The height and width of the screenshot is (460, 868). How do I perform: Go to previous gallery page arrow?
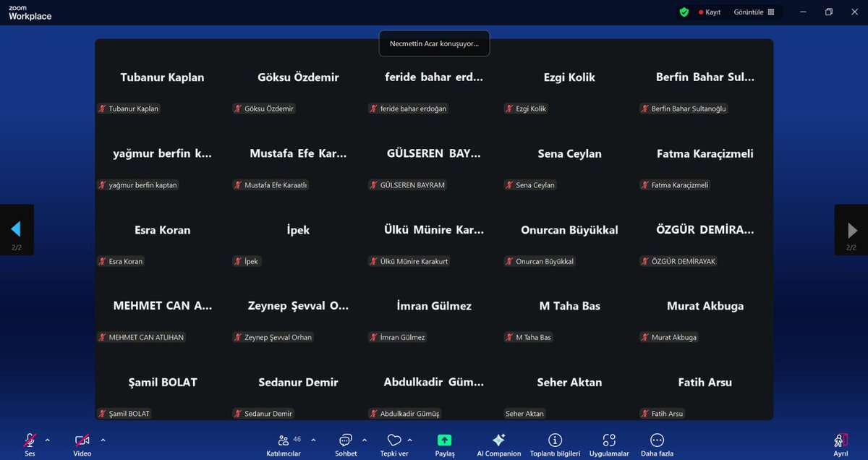16,230
